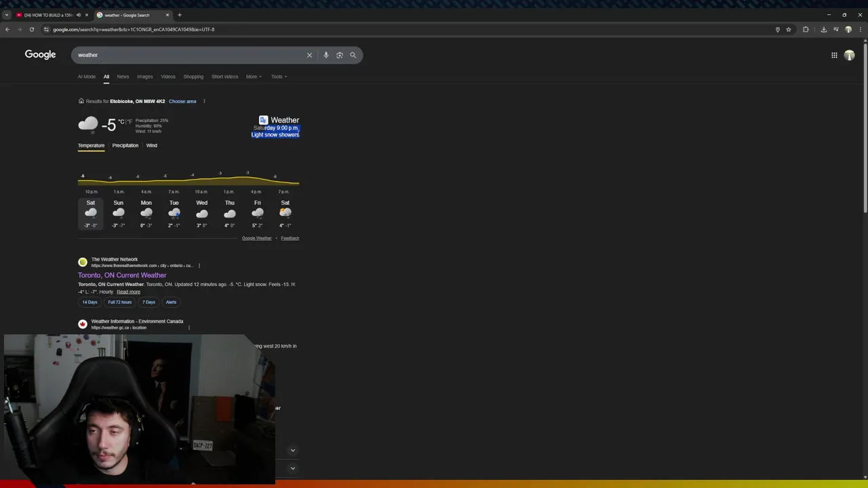The height and width of the screenshot is (488, 868).
Task: Switch to the Precipitation chart tab
Action: pos(125,145)
